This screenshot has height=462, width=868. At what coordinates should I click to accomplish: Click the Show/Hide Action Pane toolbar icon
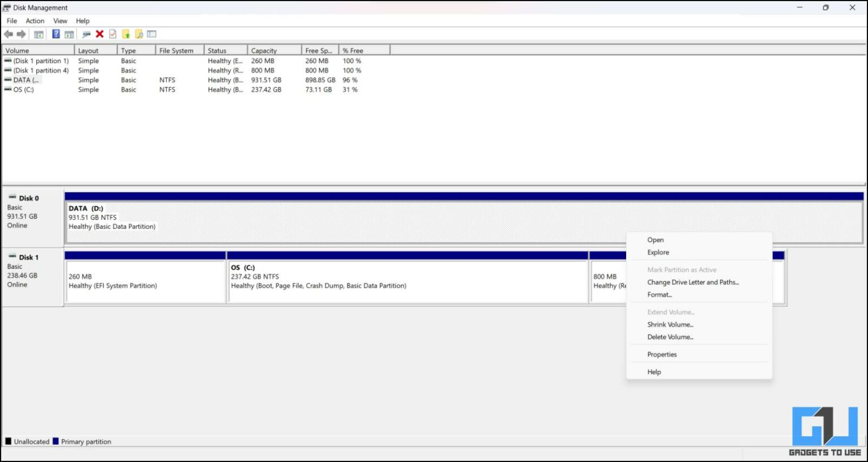[x=69, y=34]
